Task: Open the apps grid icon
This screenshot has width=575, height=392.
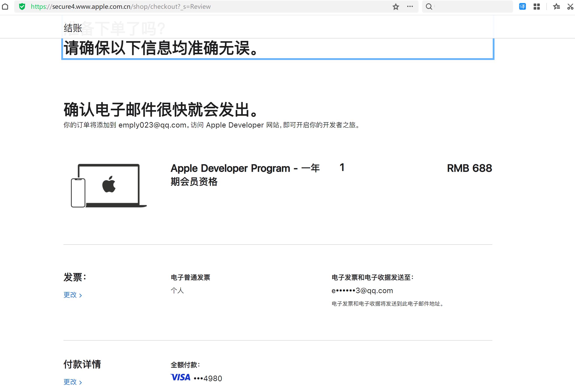Action: tap(537, 6)
